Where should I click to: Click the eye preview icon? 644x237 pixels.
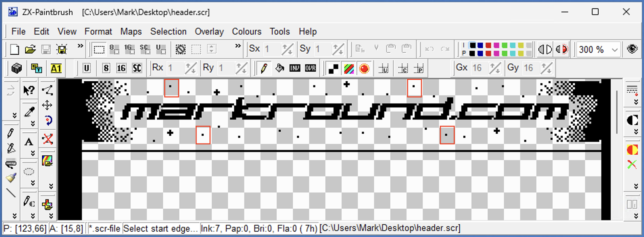coord(632,49)
